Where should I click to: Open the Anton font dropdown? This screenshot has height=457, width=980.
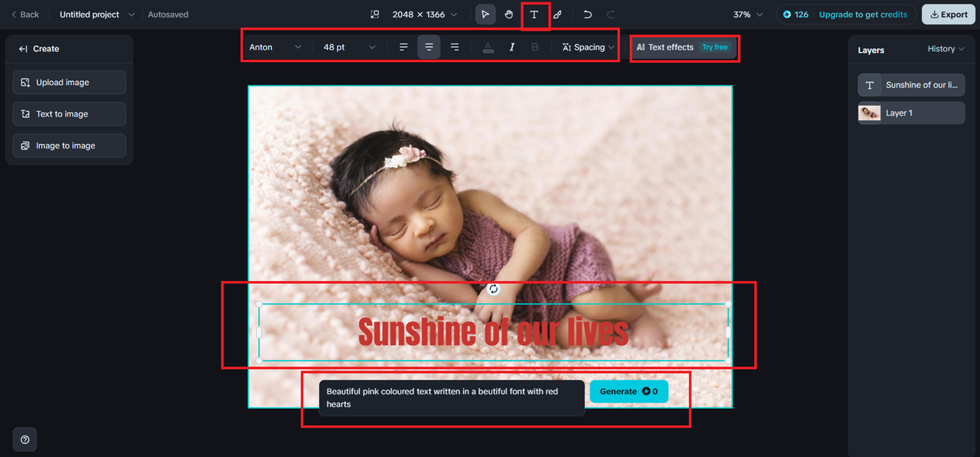pos(276,47)
